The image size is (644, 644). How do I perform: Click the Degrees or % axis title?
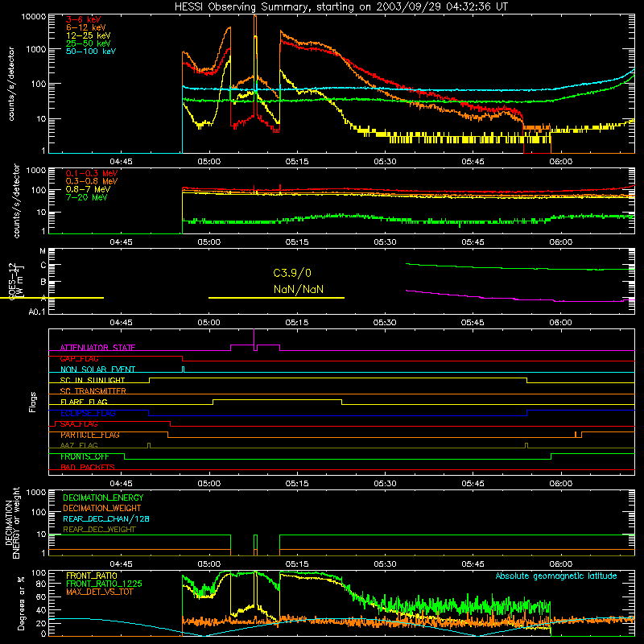pyautogui.click(x=21, y=603)
